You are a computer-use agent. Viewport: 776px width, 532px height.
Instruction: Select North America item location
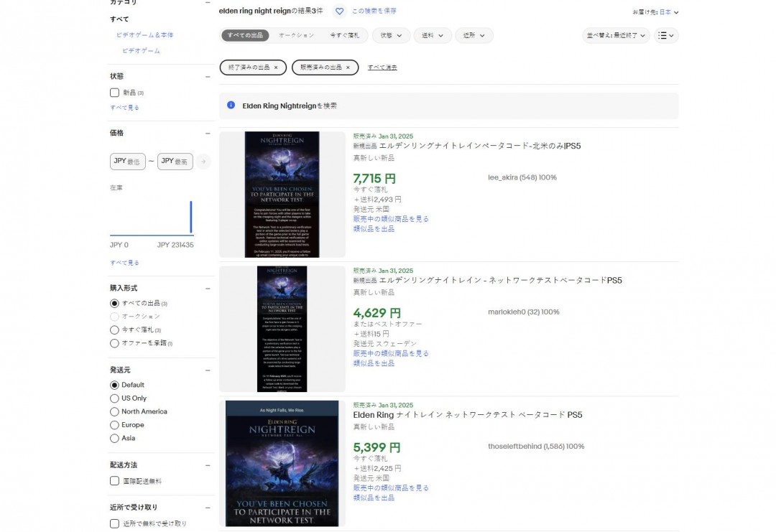(114, 411)
